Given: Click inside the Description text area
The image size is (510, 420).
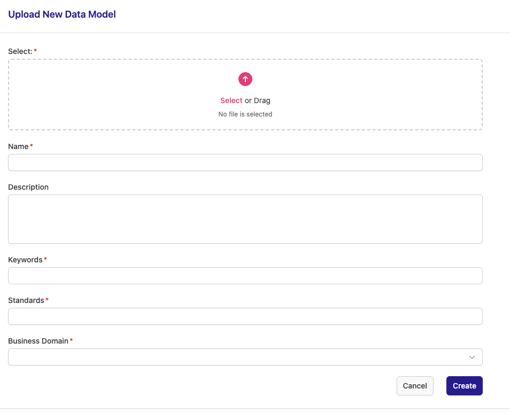Looking at the screenshot, I should click(245, 219).
